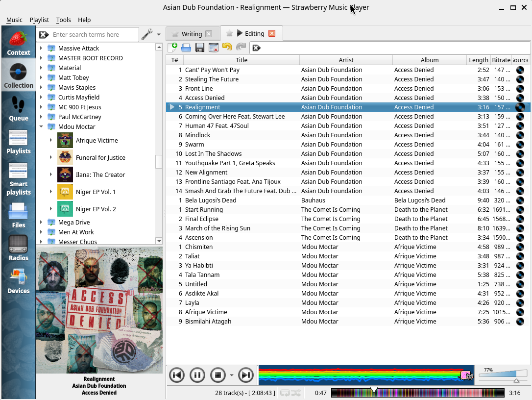Switch to the Writing playlist tab
This screenshot has height=400, width=532.
tap(192, 34)
